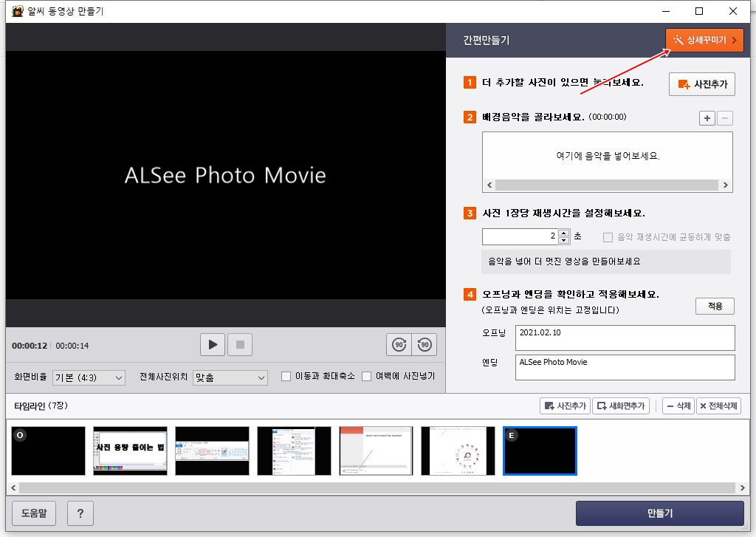Add background music with the plus button

point(707,118)
